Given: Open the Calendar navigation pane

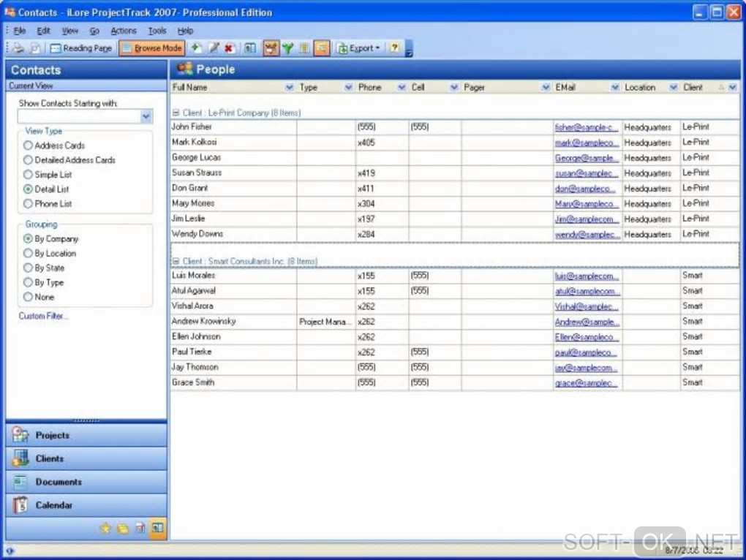Looking at the screenshot, I should (x=86, y=505).
